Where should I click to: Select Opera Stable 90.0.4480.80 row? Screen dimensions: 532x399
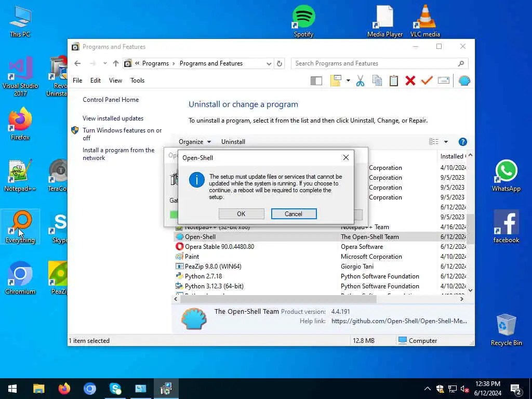321,247
